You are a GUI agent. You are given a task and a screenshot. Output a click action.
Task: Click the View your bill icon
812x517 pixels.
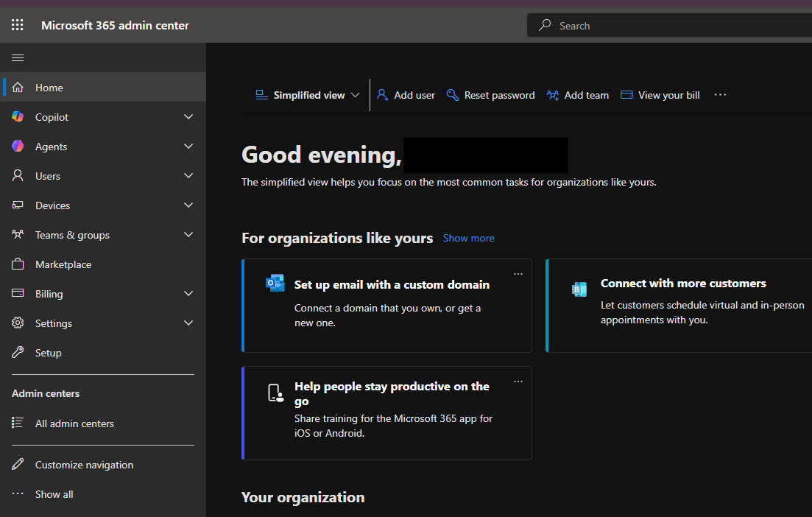pos(626,95)
